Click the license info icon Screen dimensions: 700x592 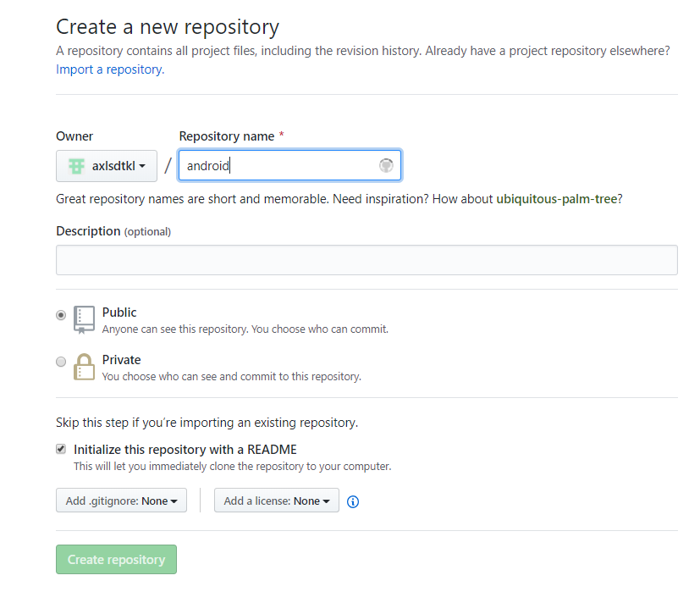353,501
